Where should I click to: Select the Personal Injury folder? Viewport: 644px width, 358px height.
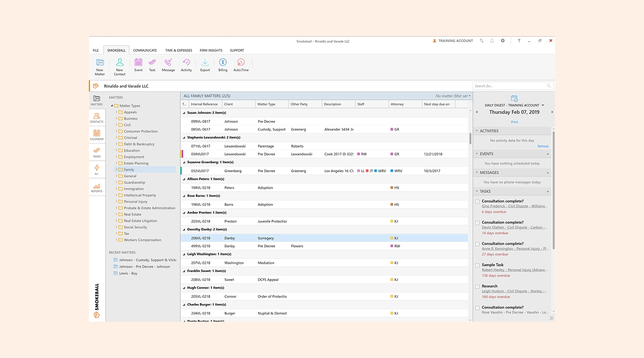[136, 202]
